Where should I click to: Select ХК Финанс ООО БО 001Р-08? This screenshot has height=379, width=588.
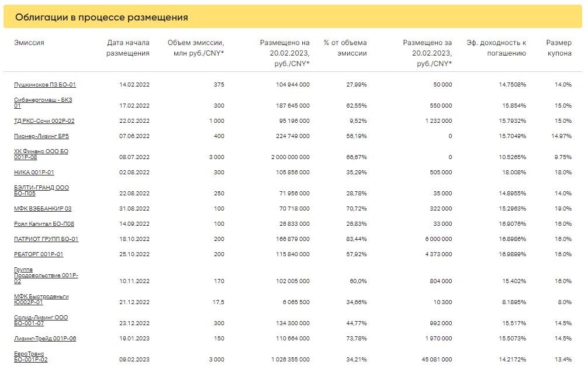(41, 154)
